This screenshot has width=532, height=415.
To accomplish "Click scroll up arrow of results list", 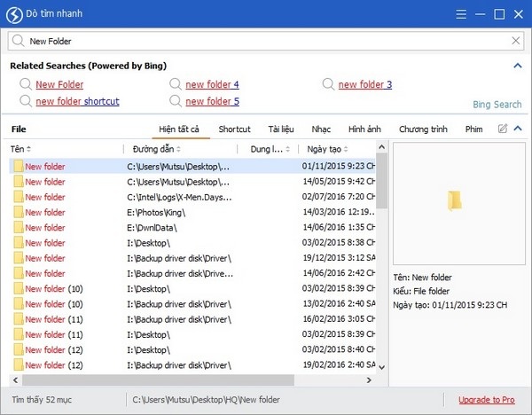I will coord(381,147).
